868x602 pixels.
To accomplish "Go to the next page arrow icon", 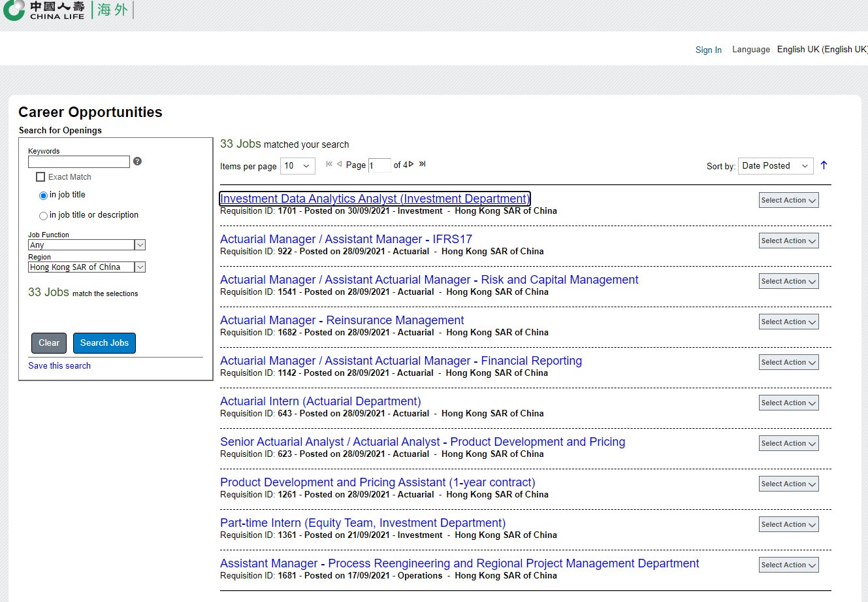I will pyautogui.click(x=411, y=164).
